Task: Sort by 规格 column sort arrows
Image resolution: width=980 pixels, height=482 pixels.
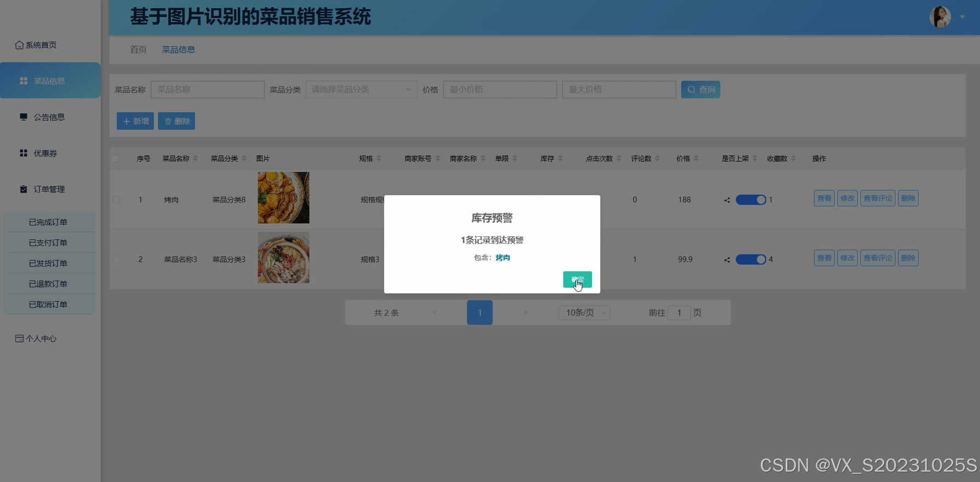Action: point(379,159)
